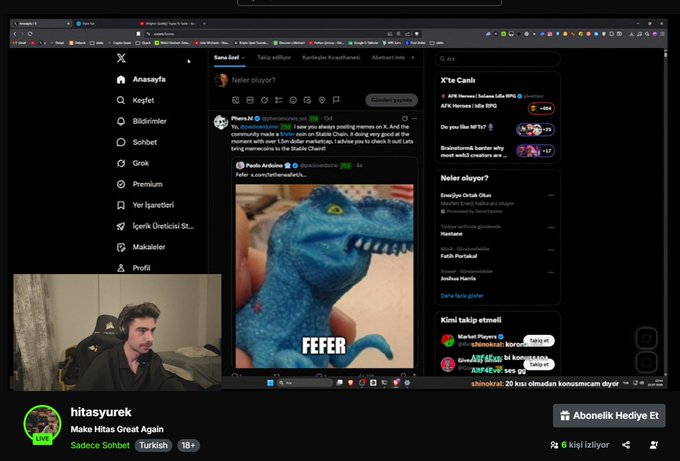Join the Do you like NFTs space
Image resolution: width=680 pixels, height=461 pixels.
pos(497,128)
